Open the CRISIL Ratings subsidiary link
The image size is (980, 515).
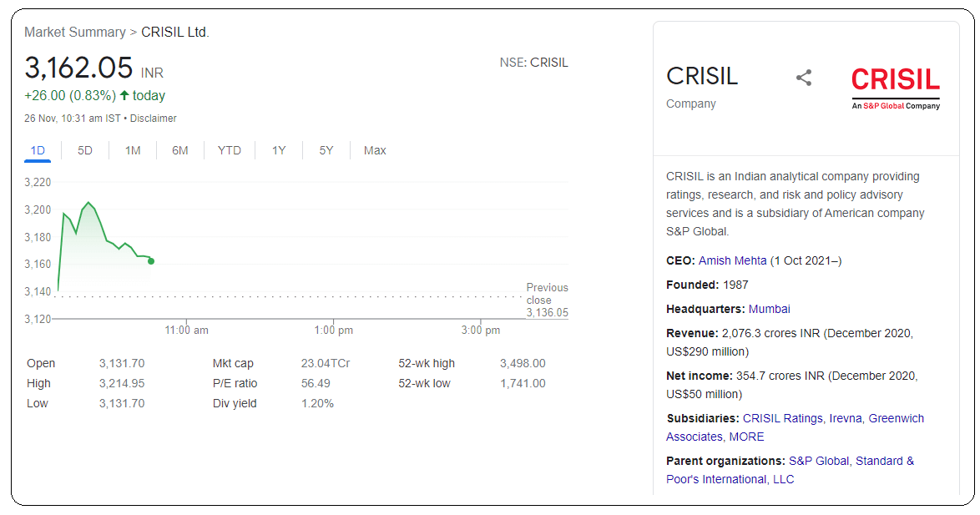782,418
